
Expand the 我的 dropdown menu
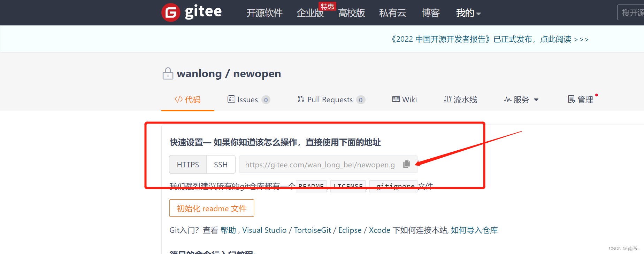pyautogui.click(x=468, y=13)
